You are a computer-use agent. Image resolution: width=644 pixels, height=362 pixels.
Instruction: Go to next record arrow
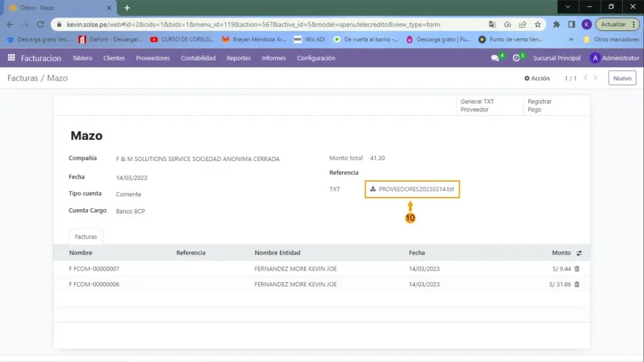pos(597,78)
